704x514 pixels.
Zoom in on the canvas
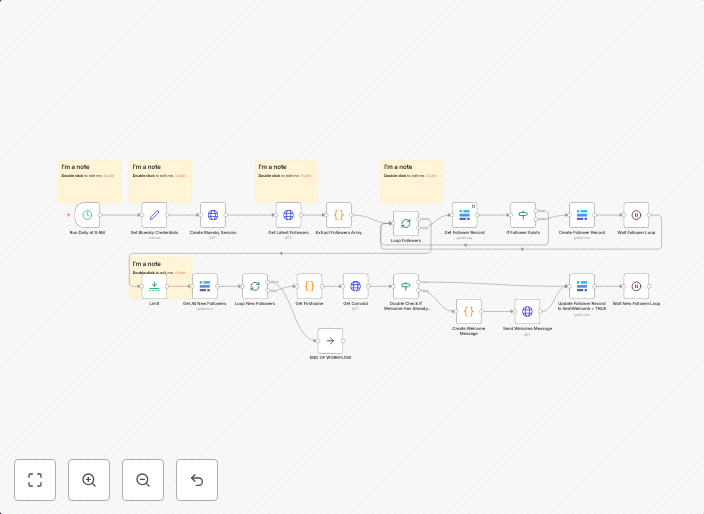[x=89, y=480]
